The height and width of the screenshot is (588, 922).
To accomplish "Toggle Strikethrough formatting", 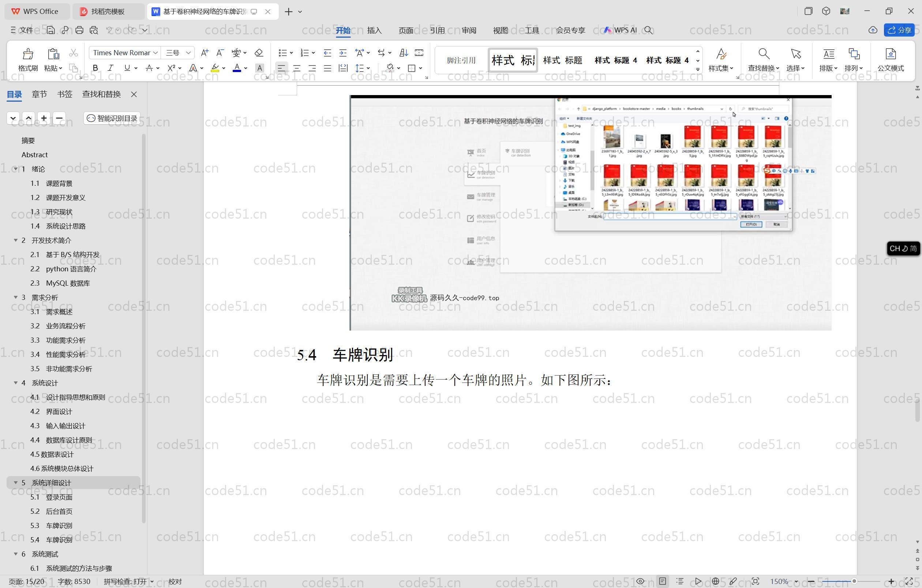I will [149, 68].
